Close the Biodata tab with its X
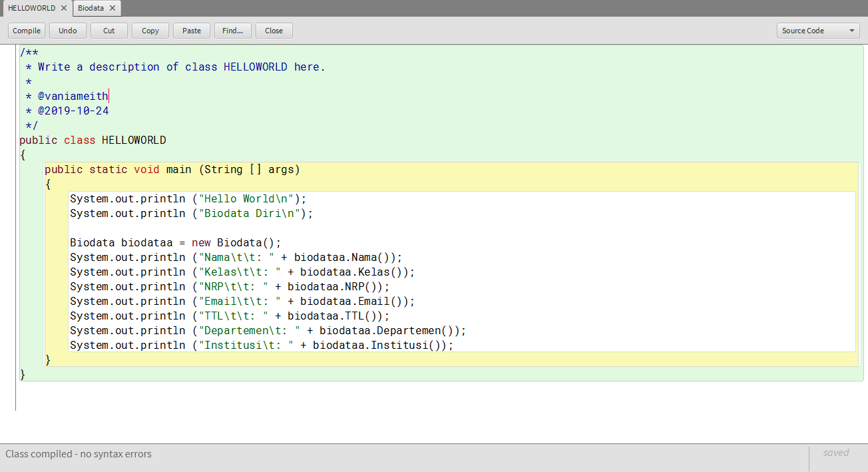This screenshot has height=472, width=868. click(x=112, y=9)
